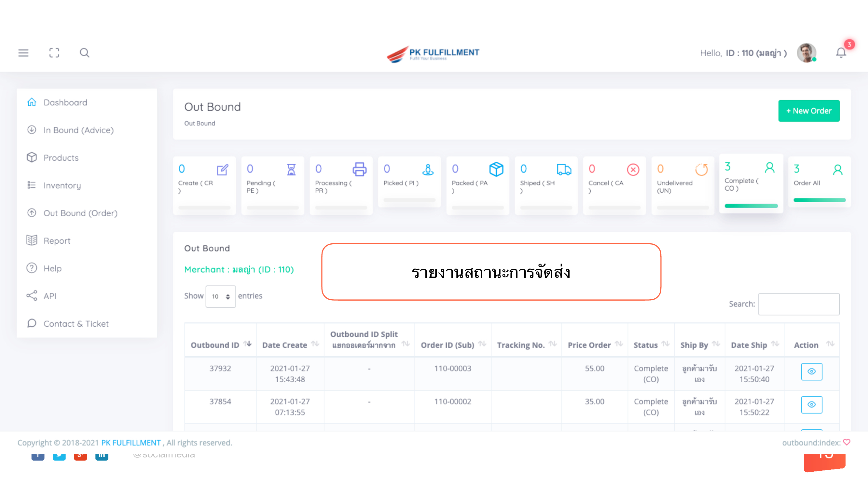The image size is (868, 488).
Task: Click the Cancel (CA) cross icon
Action: coord(633,169)
